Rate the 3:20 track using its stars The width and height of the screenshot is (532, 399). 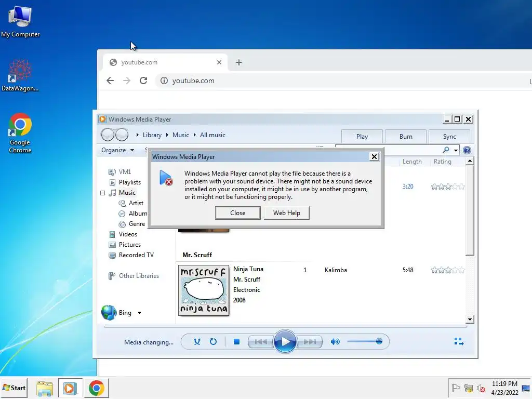click(x=447, y=187)
